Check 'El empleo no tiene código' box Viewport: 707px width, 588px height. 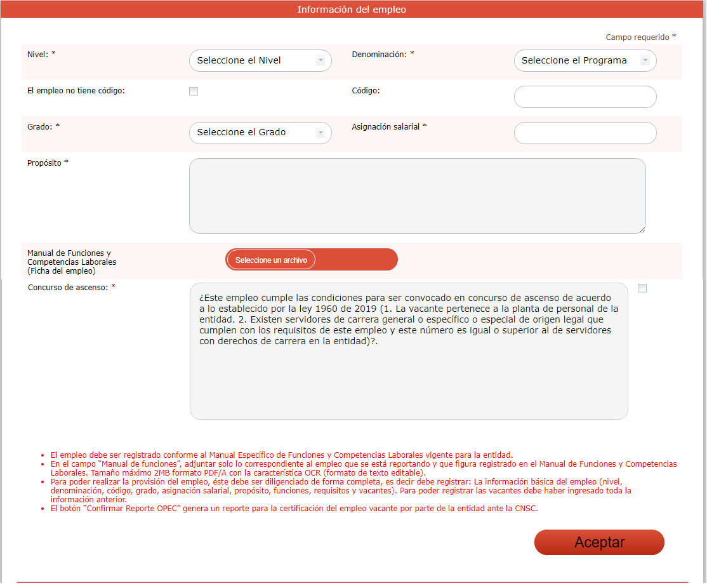tap(194, 91)
